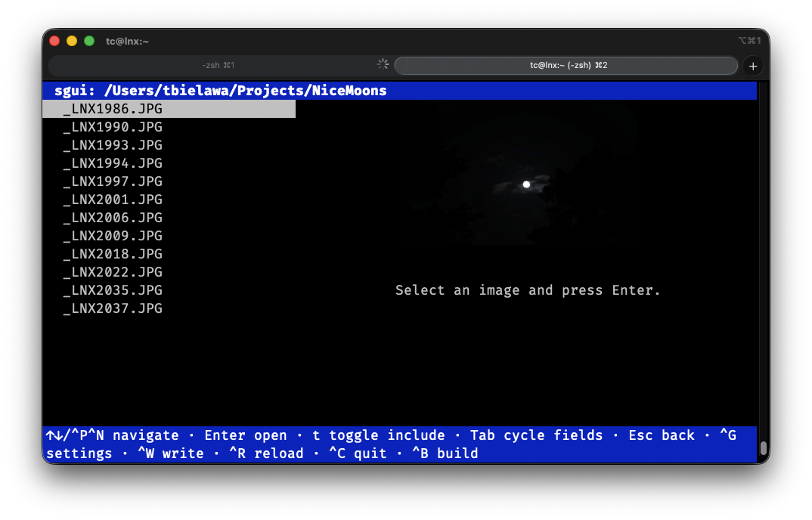This screenshot has height=520, width=812.
Task: Click 'Esc back' hint in footer
Action: click(662, 435)
